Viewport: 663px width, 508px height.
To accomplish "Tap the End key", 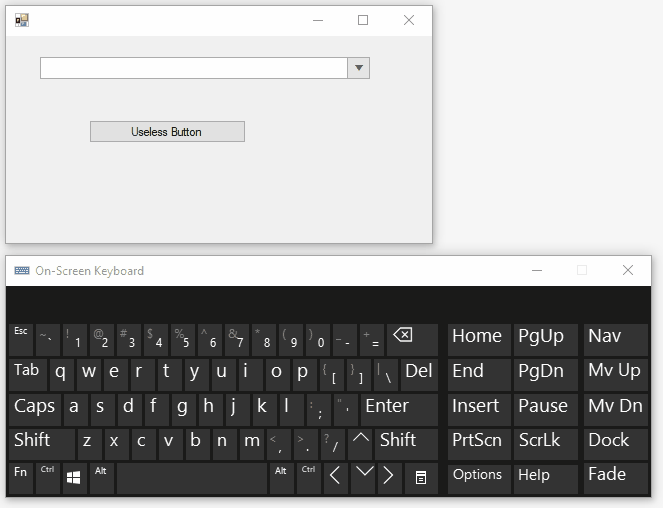I will 479,375.
